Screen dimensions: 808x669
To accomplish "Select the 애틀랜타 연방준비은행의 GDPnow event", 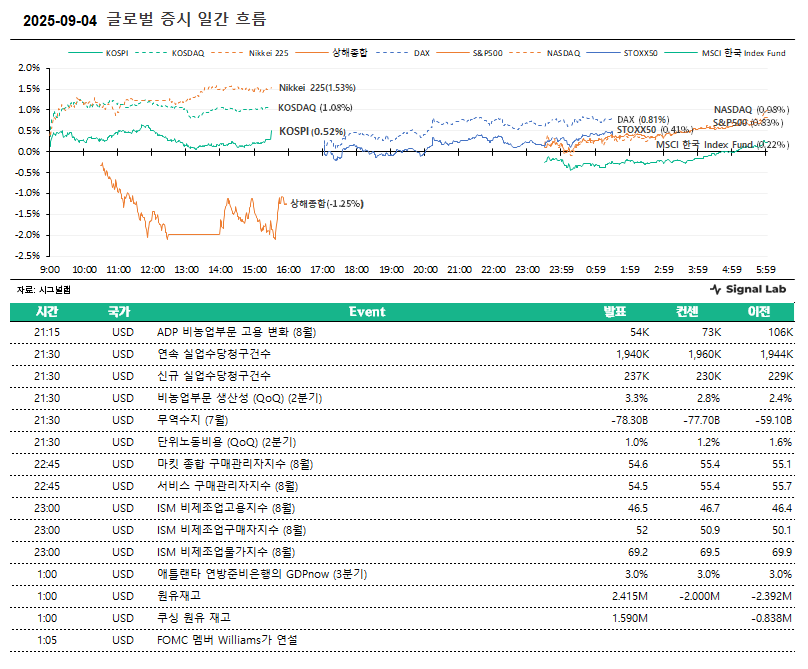I will 262,574.
